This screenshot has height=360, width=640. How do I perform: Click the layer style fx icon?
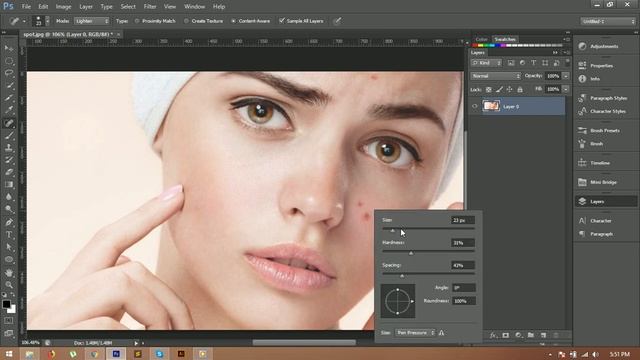click(x=493, y=335)
